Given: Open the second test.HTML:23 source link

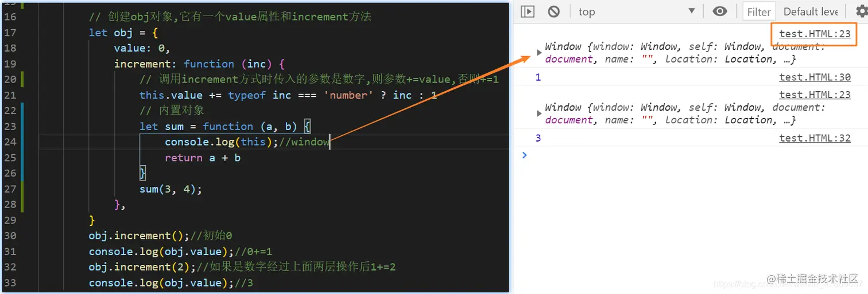Looking at the screenshot, I should click(x=815, y=94).
